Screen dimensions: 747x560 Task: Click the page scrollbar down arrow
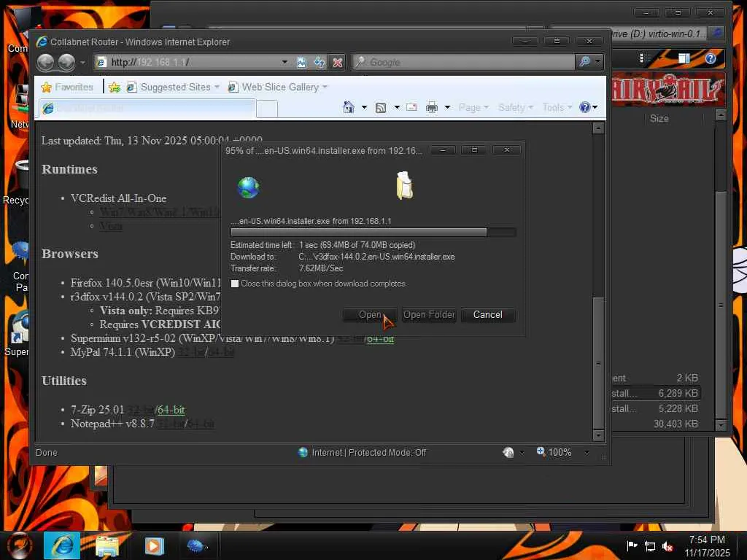pyautogui.click(x=598, y=435)
